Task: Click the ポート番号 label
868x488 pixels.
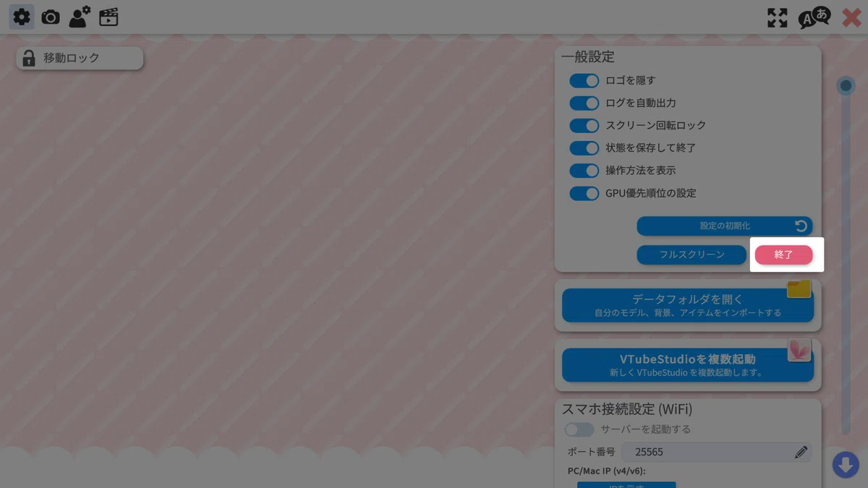Action: click(591, 452)
